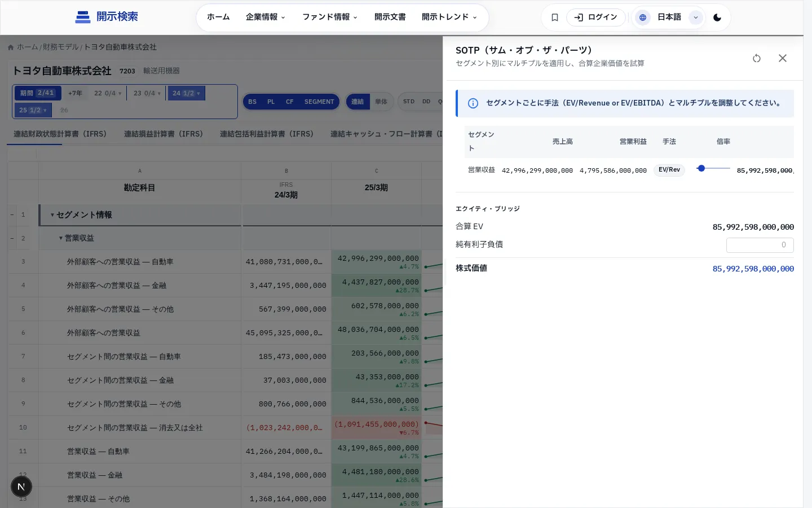Select the BS statement toggle
The width and height of the screenshot is (812, 508).
(253, 102)
